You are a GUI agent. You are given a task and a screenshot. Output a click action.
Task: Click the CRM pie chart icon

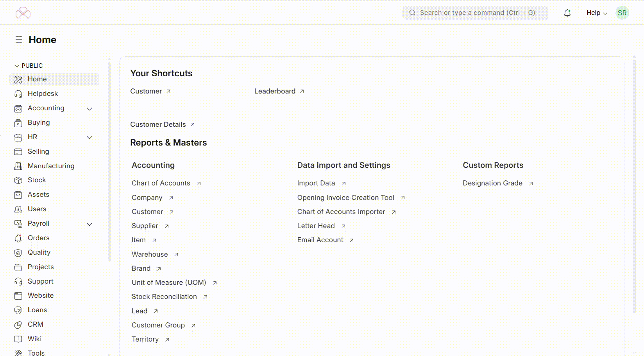[x=18, y=325]
